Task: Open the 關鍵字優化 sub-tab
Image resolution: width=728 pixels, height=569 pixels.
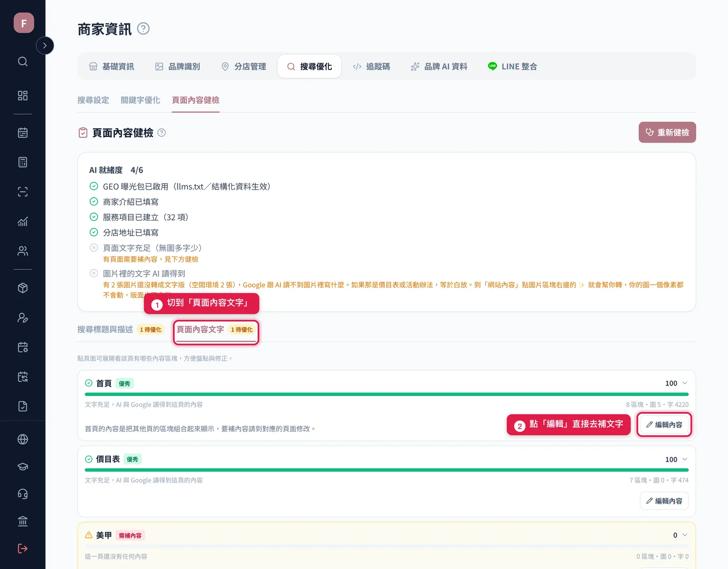Action: pyautogui.click(x=141, y=100)
